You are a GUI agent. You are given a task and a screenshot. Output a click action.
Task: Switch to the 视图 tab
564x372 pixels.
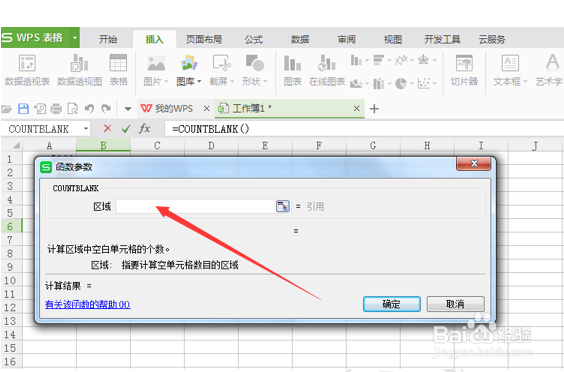pos(393,39)
